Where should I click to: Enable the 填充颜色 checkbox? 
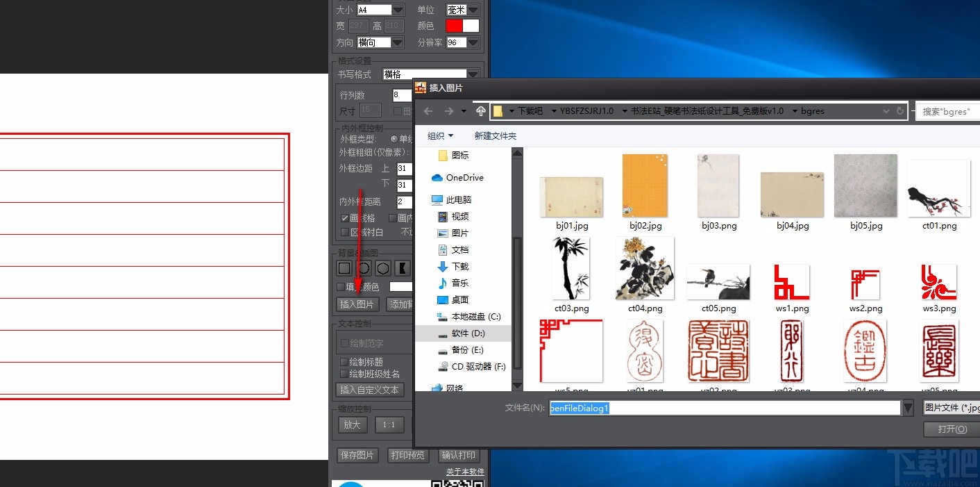(x=341, y=286)
